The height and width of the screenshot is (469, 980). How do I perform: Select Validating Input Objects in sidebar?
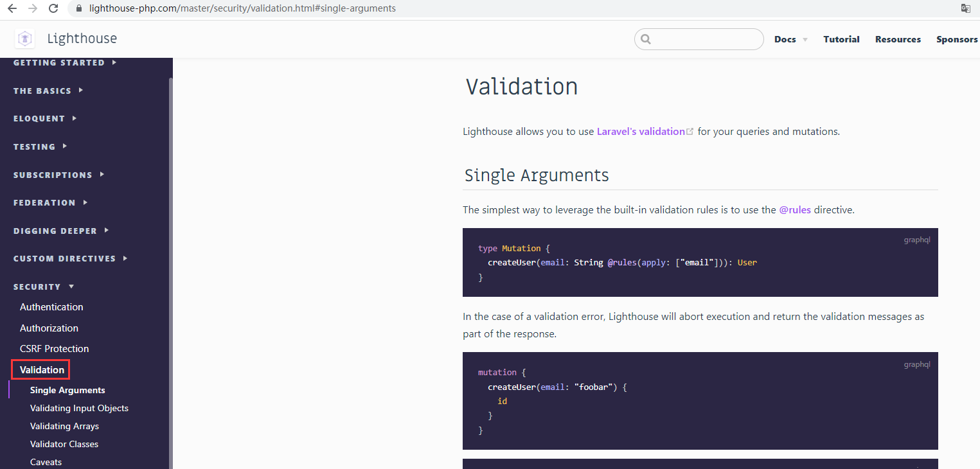pos(79,408)
